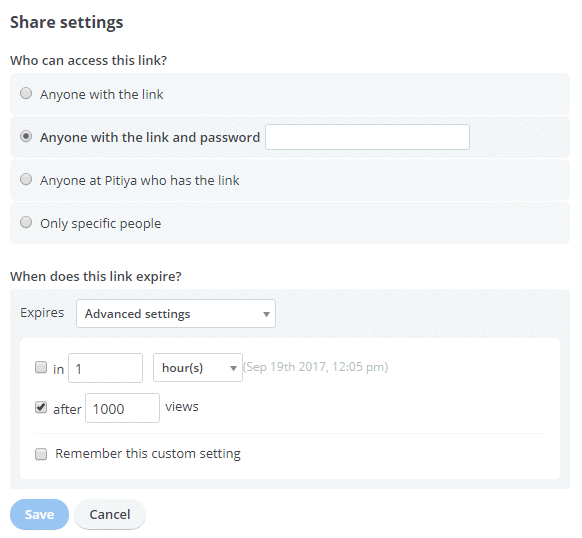This screenshot has height=538, width=582.
Task: Click the views count field showing 1000
Action: tap(122, 408)
